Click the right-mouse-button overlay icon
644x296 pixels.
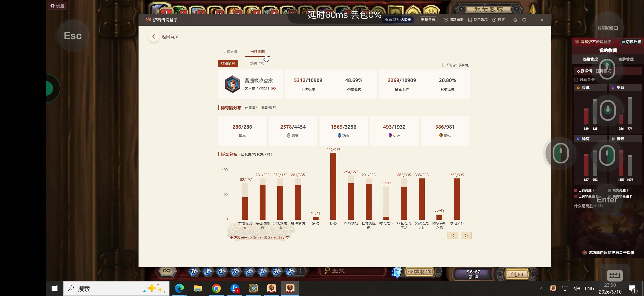[607, 155]
